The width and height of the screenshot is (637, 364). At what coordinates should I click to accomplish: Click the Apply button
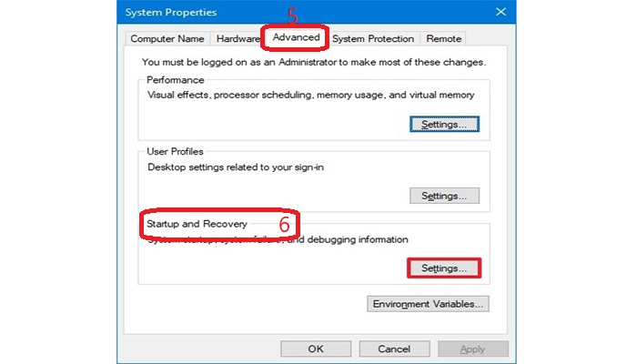click(472, 349)
